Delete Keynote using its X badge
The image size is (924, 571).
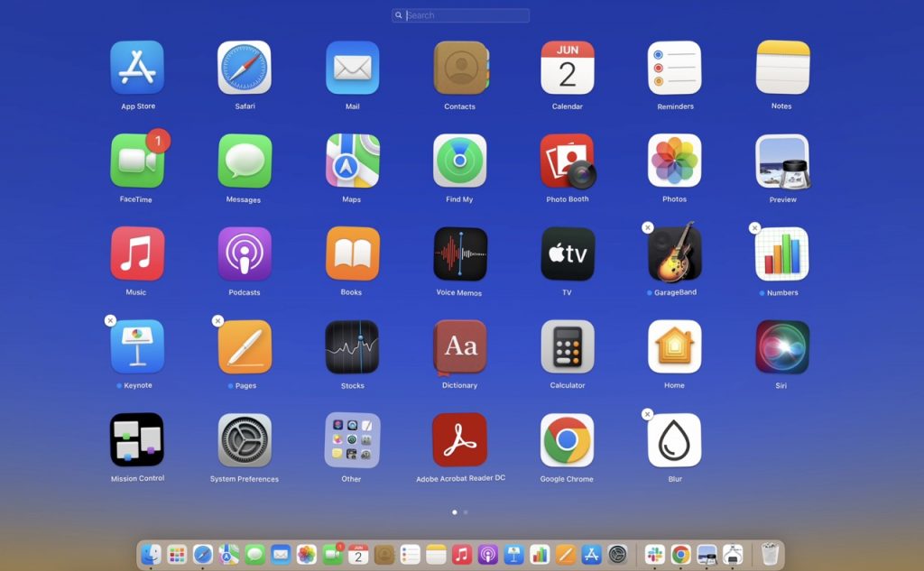(x=110, y=320)
